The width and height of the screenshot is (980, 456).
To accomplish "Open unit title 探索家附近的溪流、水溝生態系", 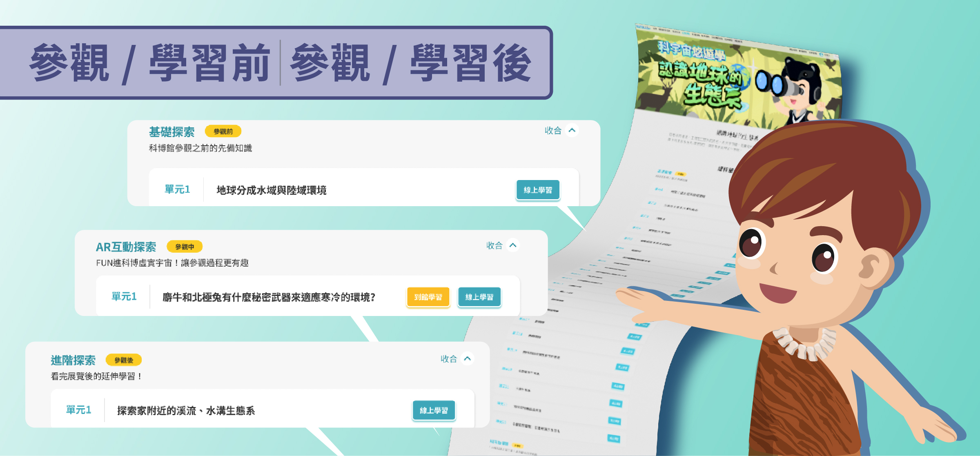I will pyautogui.click(x=186, y=411).
